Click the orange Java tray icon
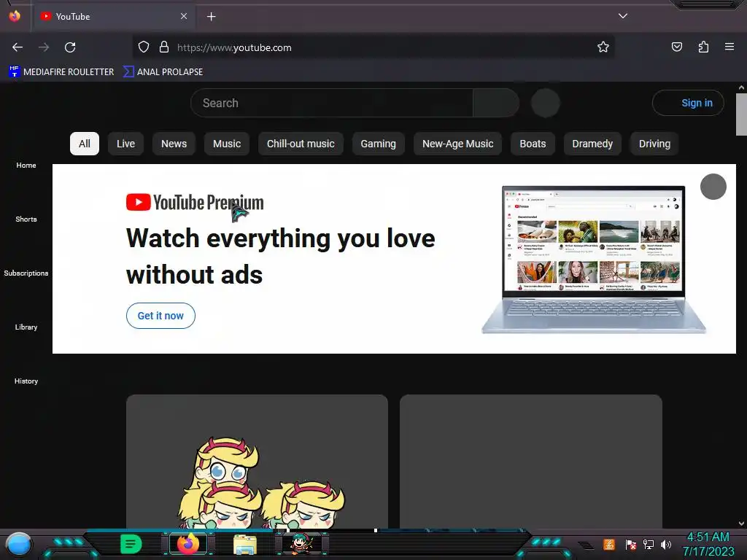747x560 pixels. (x=609, y=544)
